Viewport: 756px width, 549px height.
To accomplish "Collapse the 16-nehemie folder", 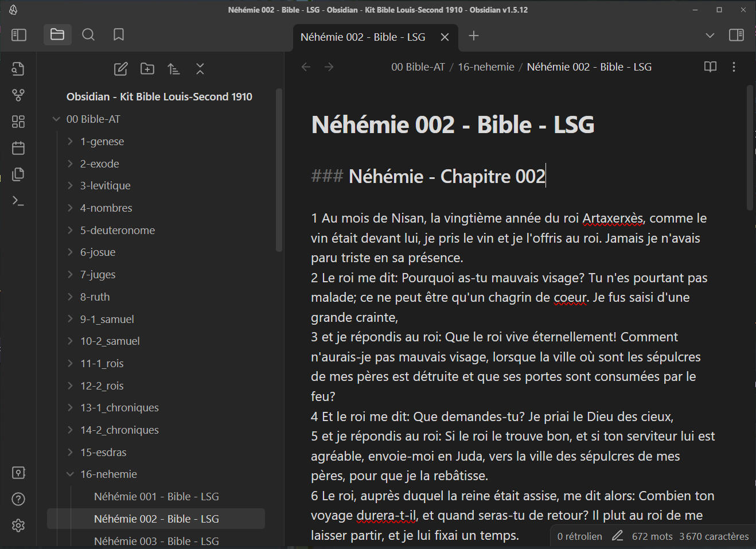I will coord(69,474).
